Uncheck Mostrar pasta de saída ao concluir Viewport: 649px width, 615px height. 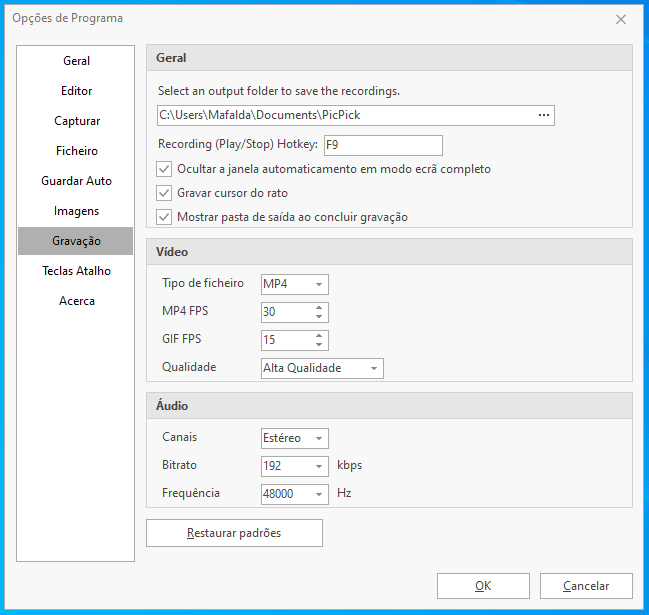pos(165,217)
